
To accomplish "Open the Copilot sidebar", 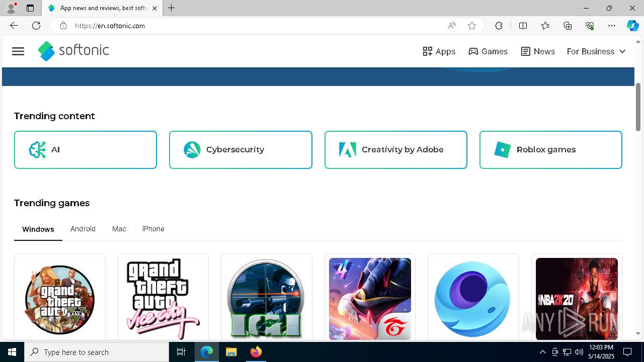I will tap(632, 26).
